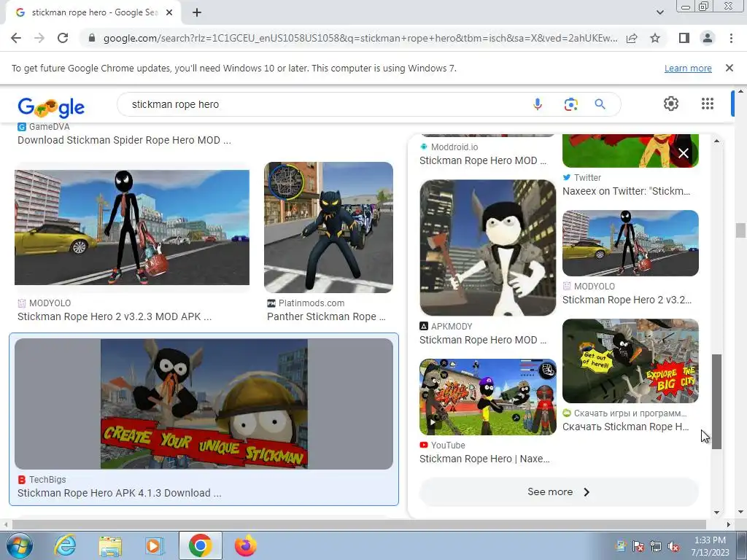Image resolution: width=747 pixels, height=560 pixels.
Task: Open Platinmods.com Panther Stickman Rope link
Action: tap(326, 316)
